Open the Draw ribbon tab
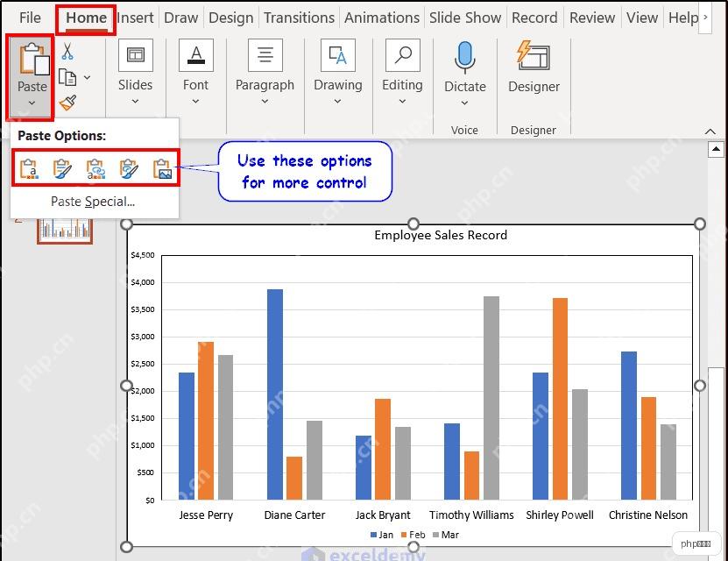Image resolution: width=728 pixels, height=561 pixels. (x=180, y=18)
